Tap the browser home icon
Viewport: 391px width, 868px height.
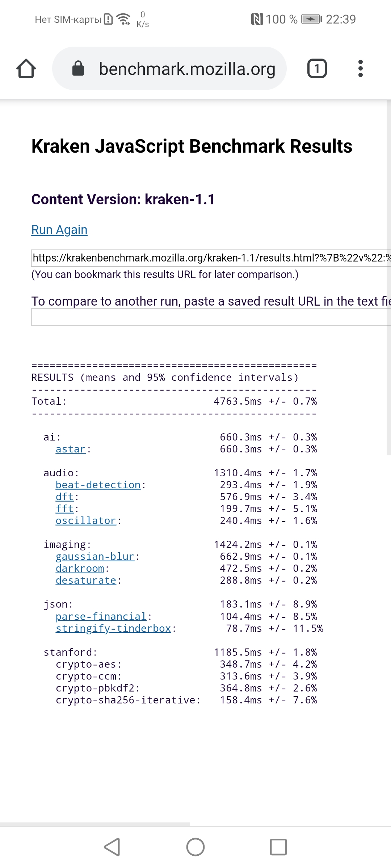26,68
